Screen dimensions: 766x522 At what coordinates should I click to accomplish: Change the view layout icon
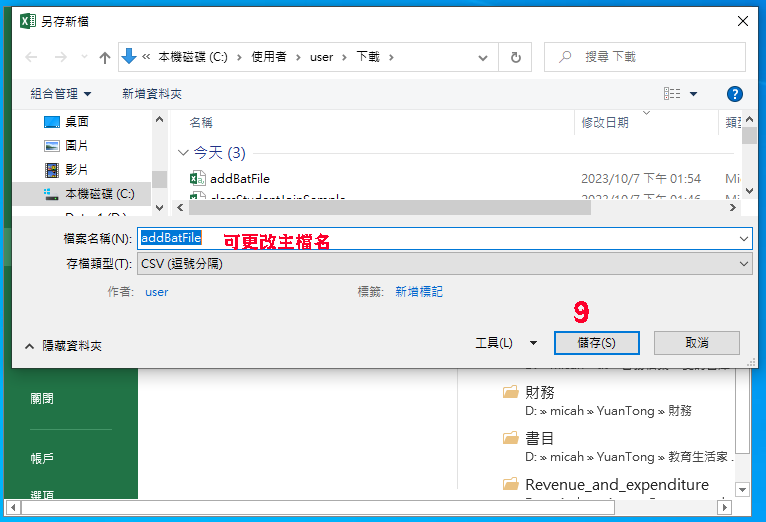point(672,93)
